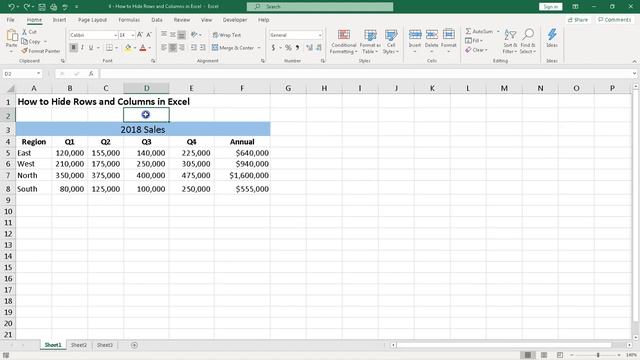Click the Undo arrow in the title bar

pos(11,7)
